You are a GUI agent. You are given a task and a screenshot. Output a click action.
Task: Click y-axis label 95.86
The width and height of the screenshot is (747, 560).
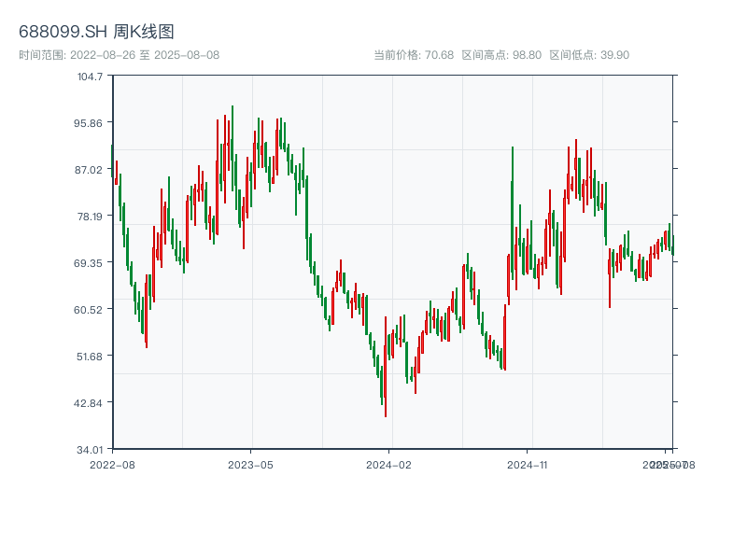88,123
